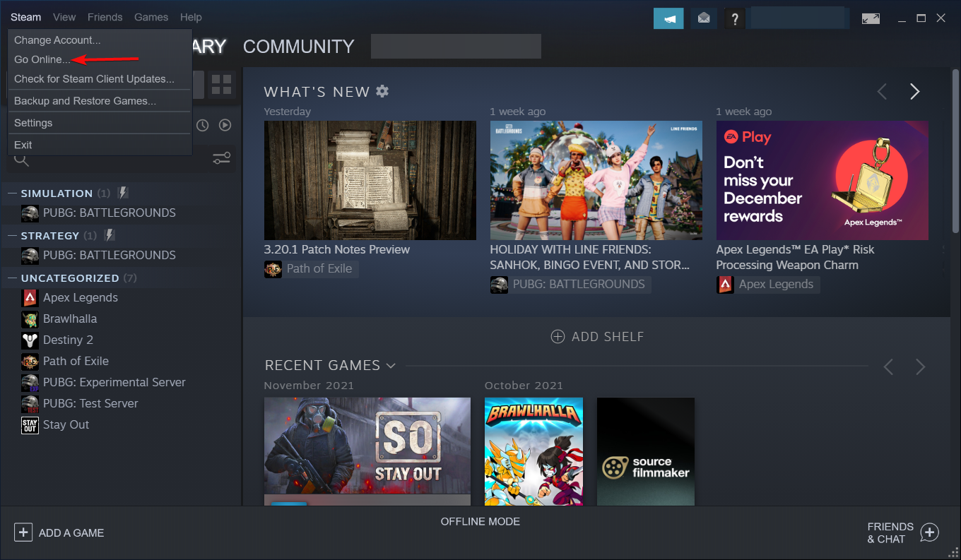Collapse the SIMULATION category

coord(12,193)
